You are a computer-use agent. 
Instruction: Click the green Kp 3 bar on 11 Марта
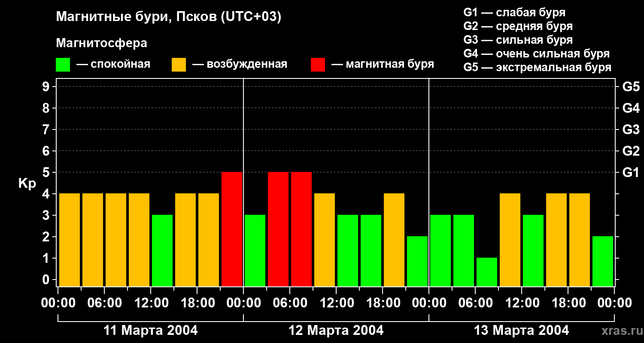(162, 250)
